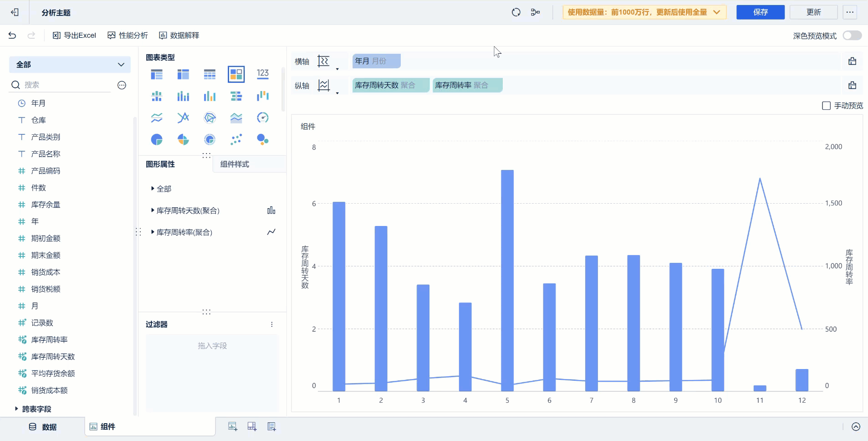Enable 深色预览模式 toggle switch
Viewport: 868px width, 441px height.
852,36
